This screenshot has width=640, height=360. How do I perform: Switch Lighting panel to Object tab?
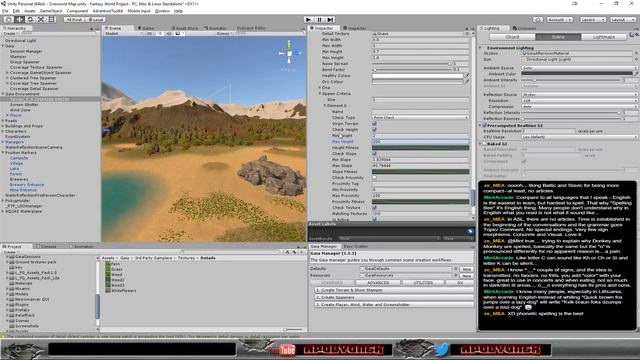pyautogui.click(x=512, y=37)
